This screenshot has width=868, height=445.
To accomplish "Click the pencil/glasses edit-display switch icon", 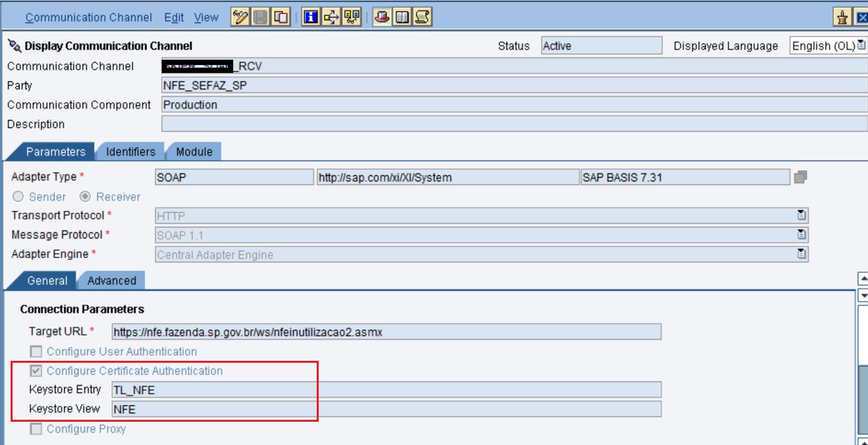I will pyautogui.click(x=241, y=17).
